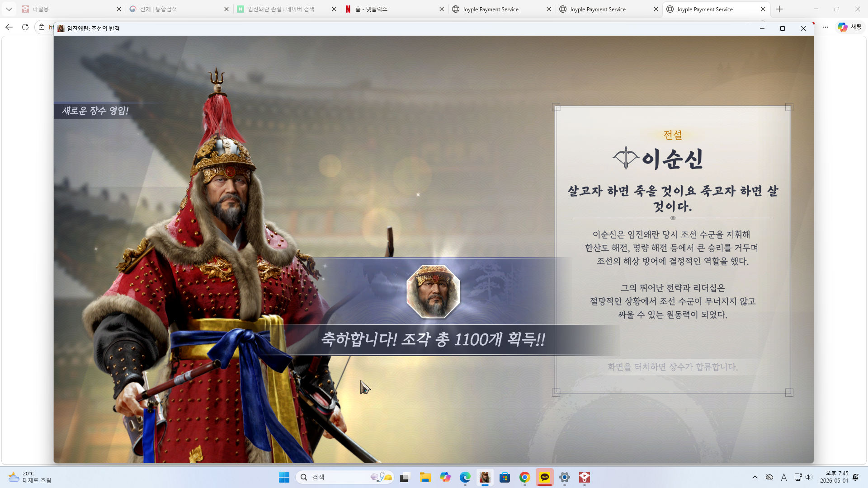Close the 파일몽 tab
The height and width of the screenshot is (488, 868).
point(119,9)
